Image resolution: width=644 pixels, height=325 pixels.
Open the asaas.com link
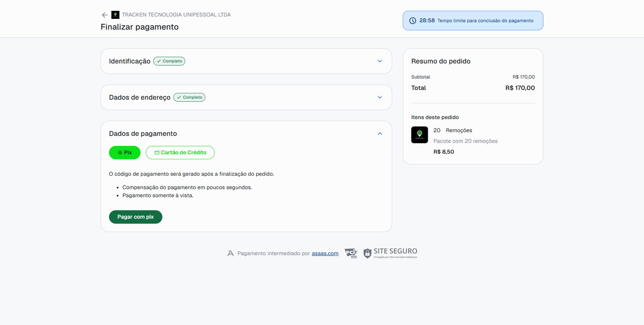pyautogui.click(x=325, y=253)
